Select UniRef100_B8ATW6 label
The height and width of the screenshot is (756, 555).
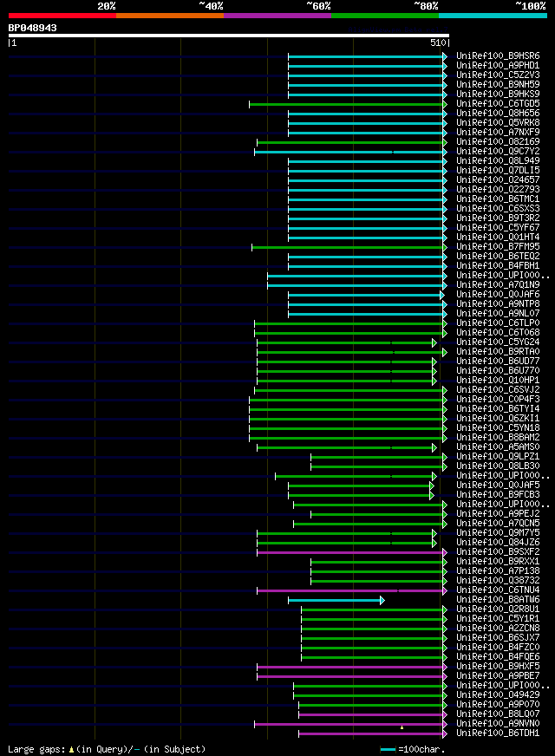(498, 600)
